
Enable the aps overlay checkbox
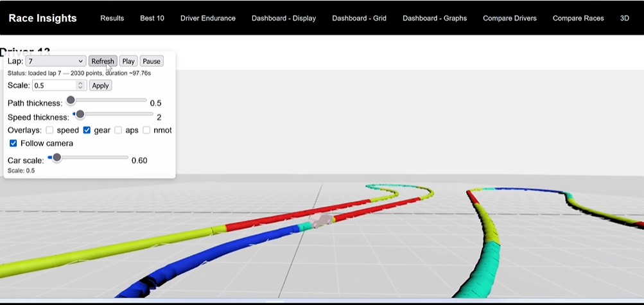click(x=118, y=130)
